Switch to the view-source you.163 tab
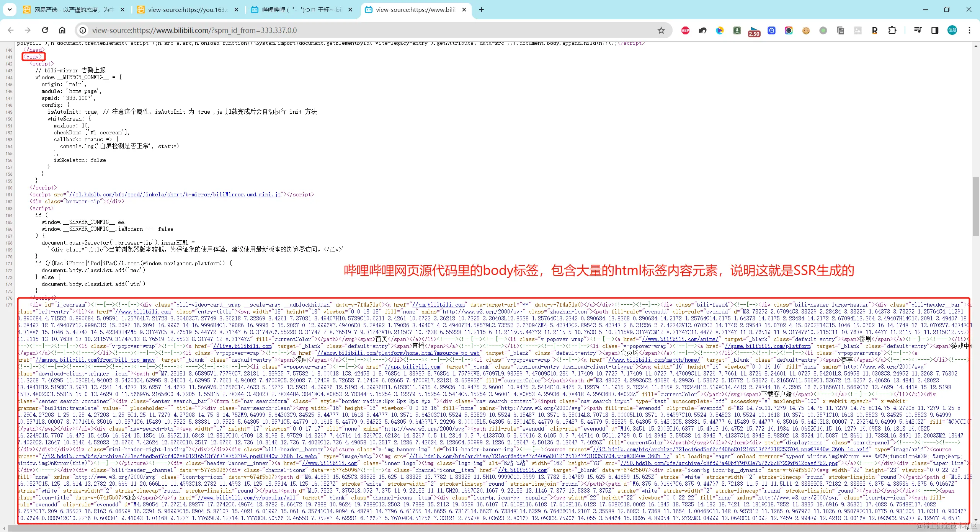The height and width of the screenshot is (532, 980). coord(188,10)
